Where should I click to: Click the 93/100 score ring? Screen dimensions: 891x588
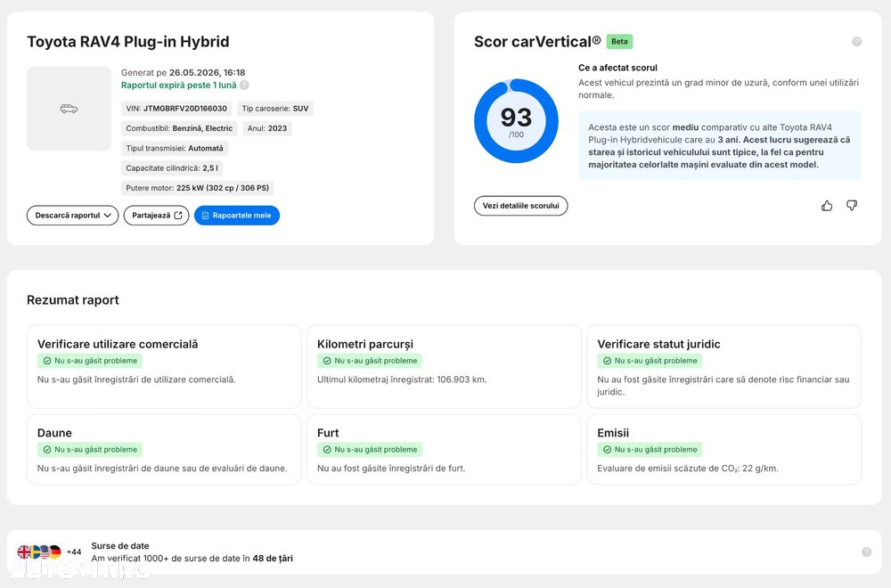point(516,121)
